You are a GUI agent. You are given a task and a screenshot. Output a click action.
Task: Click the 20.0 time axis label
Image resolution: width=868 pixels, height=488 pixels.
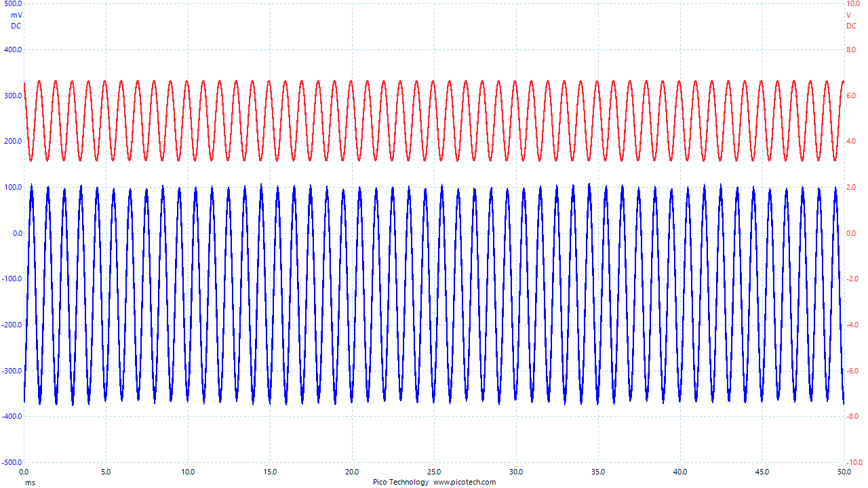pyautogui.click(x=352, y=472)
